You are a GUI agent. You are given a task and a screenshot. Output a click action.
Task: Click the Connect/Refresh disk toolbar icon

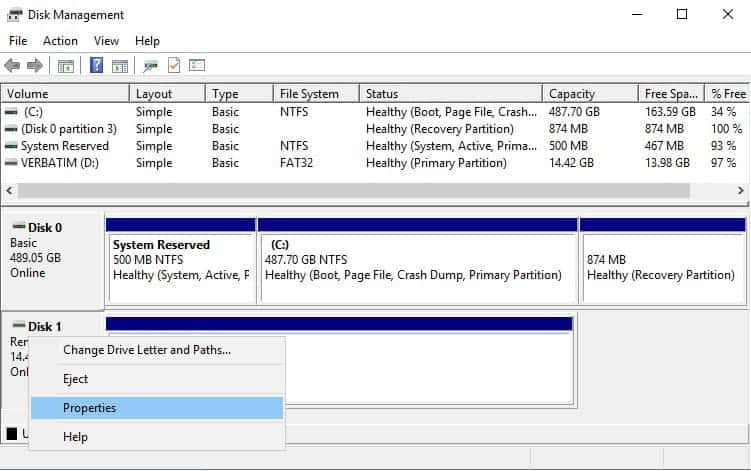pyautogui.click(x=150, y=66)
